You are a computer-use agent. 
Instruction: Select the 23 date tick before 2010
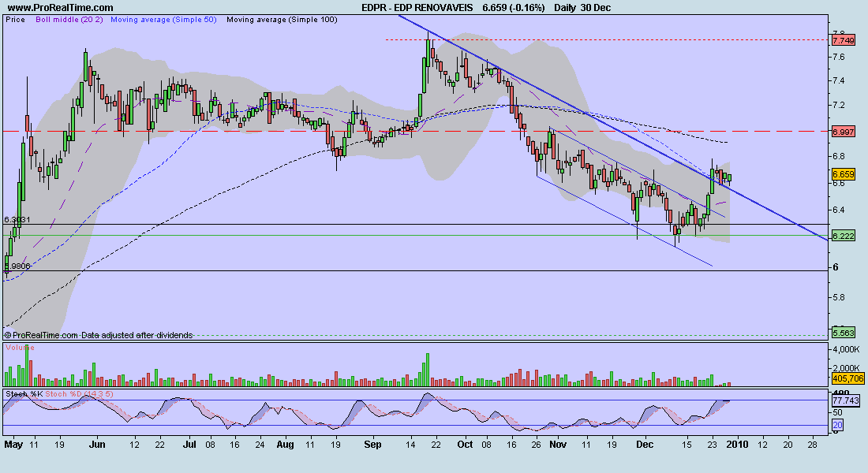click(x=712, y=445)
